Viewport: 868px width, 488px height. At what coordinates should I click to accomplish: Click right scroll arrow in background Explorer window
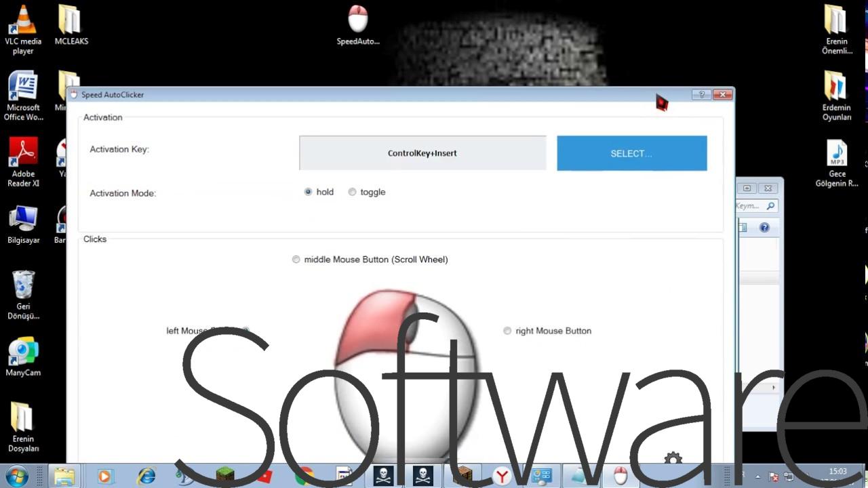774,388
